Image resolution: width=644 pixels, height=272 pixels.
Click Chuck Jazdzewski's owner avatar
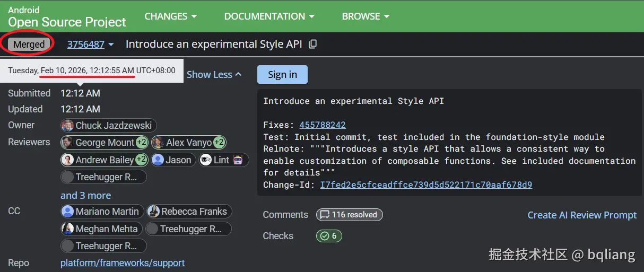67,126
